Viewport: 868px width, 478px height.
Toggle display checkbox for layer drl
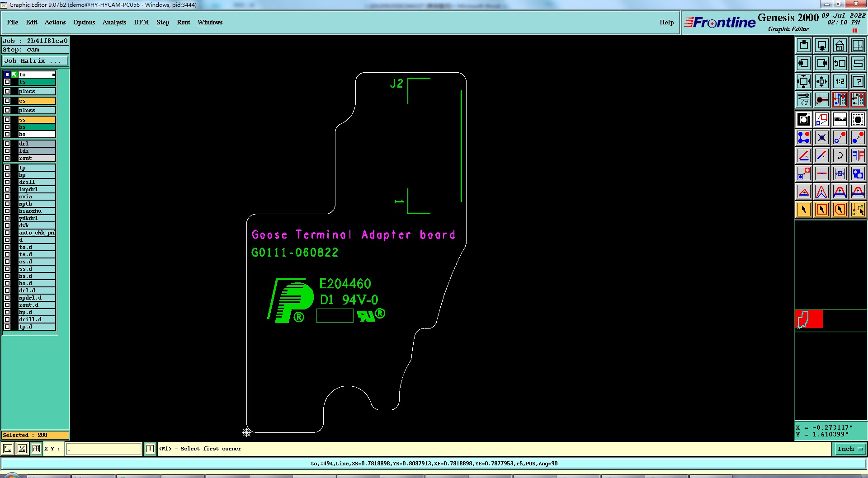coord(7,144)
